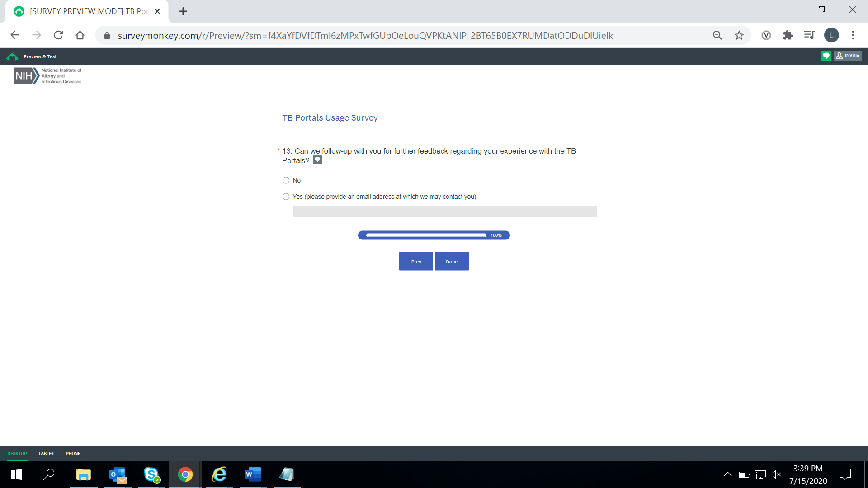Viewport: 868px width, 488px height.
Task: Reload the survey preview page
Action: pyautogui.click(x=58, y=35)
